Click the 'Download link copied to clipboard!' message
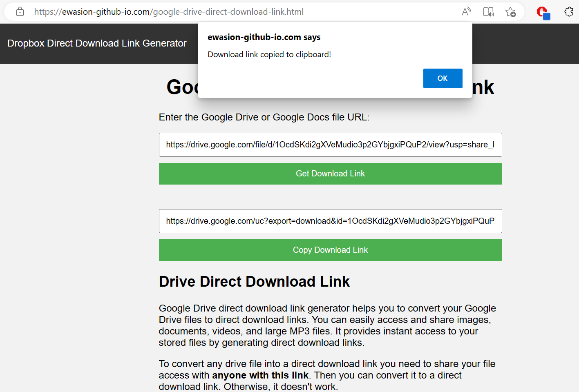Image resolution: width=579 pixels, height=392 pixels. click(x=269, y=54)
